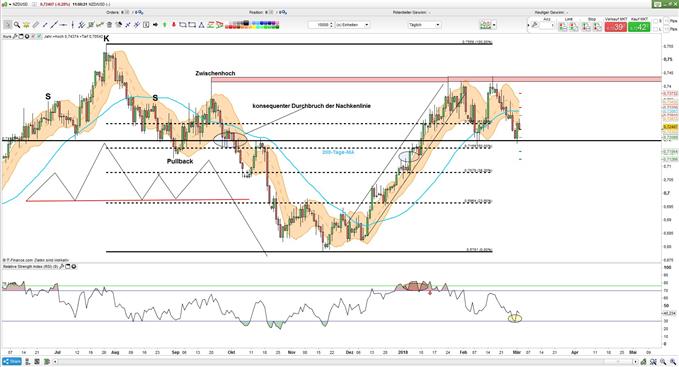Viewport: 679px width, 367px height.
Task: Toggle the S checkbox in order panel
Action: pos(655,21)
